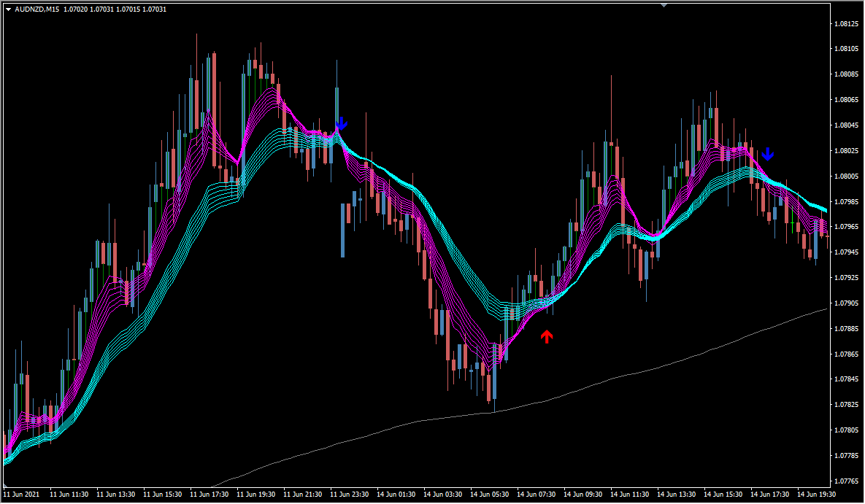This screenshot has height=504, width=865.
Task: Click the 1.07885 price axis label
Action: click(x=846, y=329)
